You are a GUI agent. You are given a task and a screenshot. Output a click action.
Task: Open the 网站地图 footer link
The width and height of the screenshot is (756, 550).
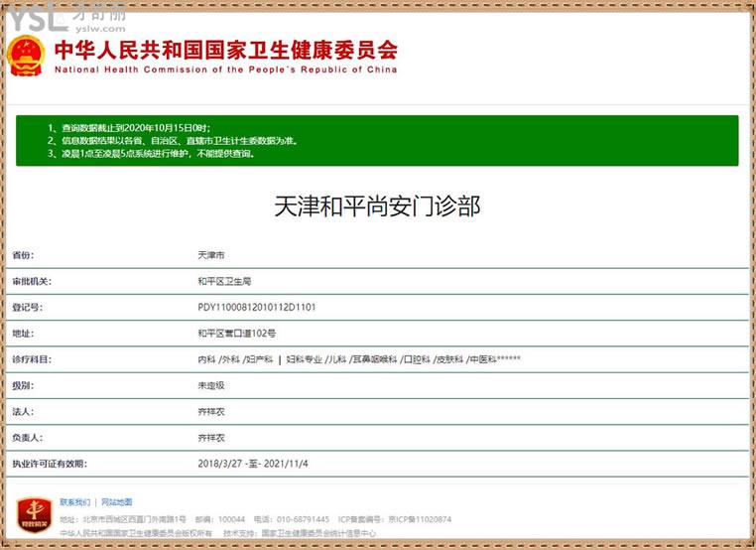(117, 502)
